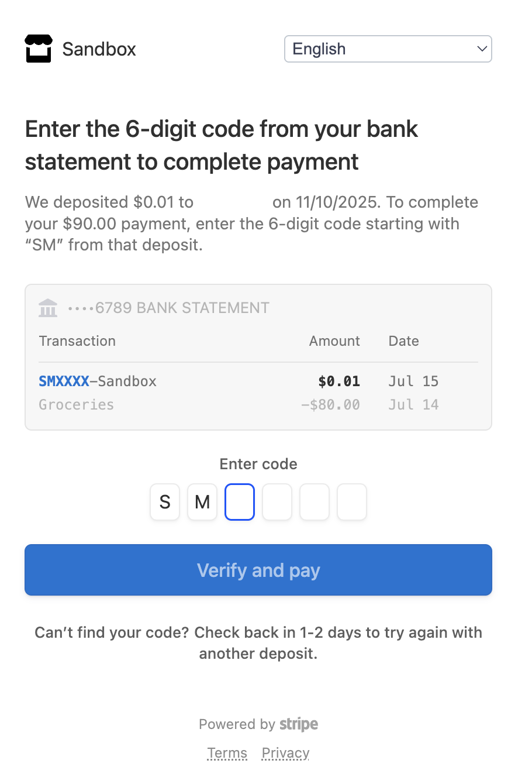Click the $0.01 deposit amount
The height and width of the screenshot is (784, 532).
click(339, 381)
